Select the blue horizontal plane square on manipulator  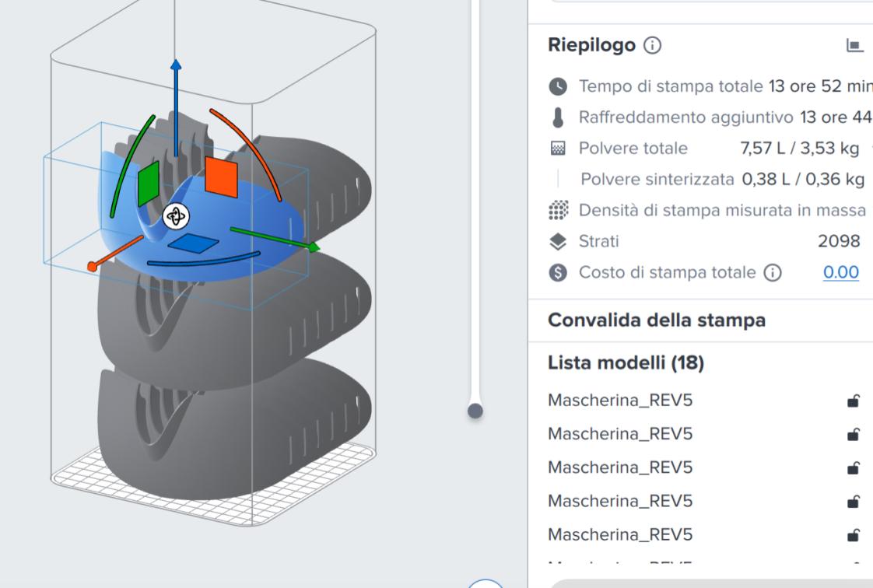[x=193, y=243]
